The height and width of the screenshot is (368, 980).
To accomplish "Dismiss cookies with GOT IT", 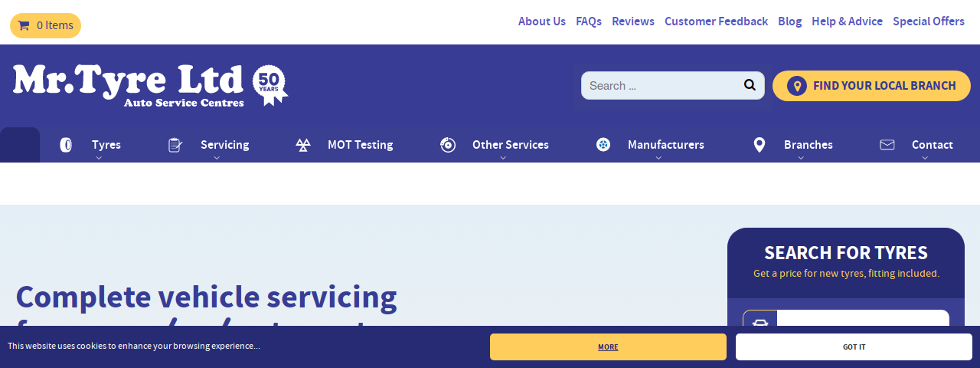I will [x=854, y=347].
